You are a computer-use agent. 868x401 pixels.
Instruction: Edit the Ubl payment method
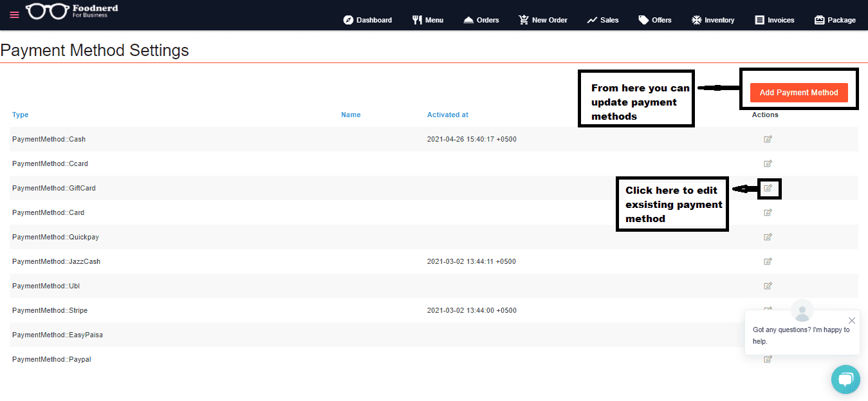coord(768,286)
